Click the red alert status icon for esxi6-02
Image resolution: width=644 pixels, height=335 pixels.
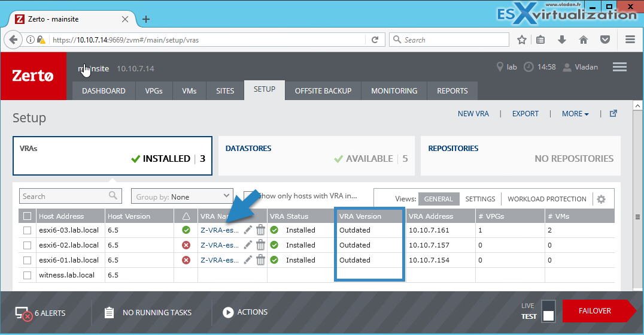point(186,245)
